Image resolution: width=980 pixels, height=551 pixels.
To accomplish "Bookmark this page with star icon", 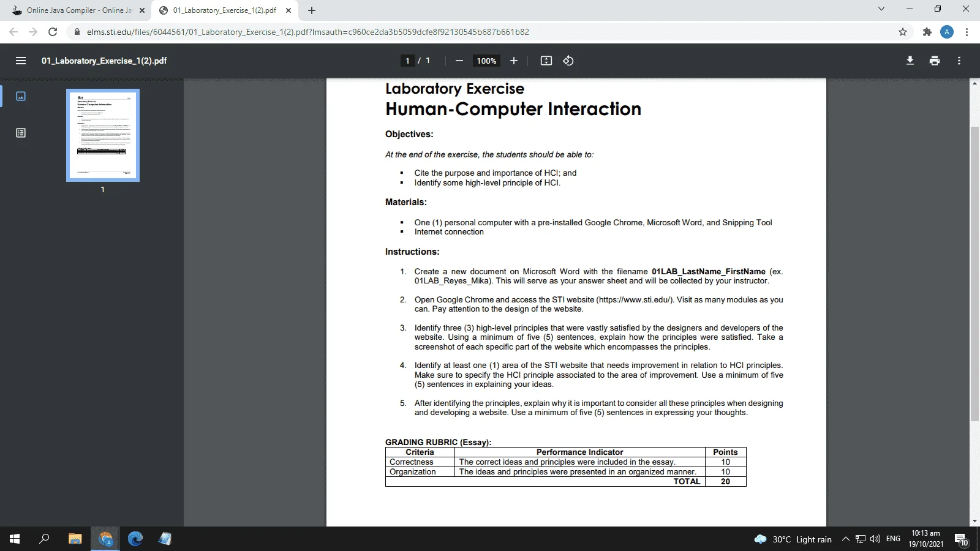I will (x=903, y=32).
